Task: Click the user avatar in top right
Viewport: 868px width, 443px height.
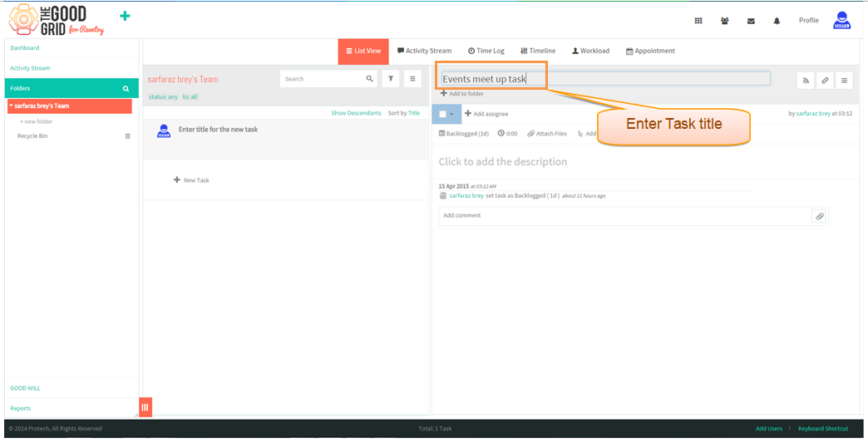Action: point(842,21)
